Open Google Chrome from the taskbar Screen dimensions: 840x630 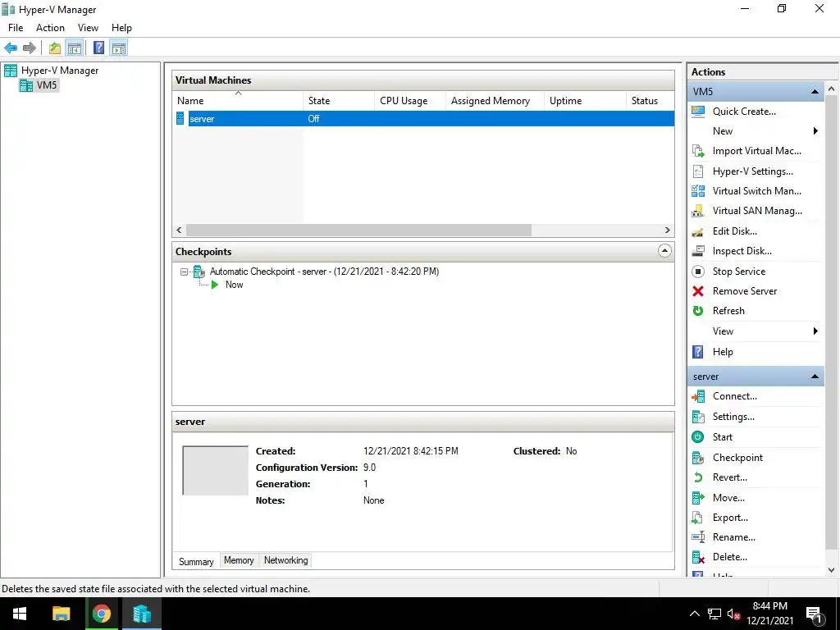pos(101,614)
